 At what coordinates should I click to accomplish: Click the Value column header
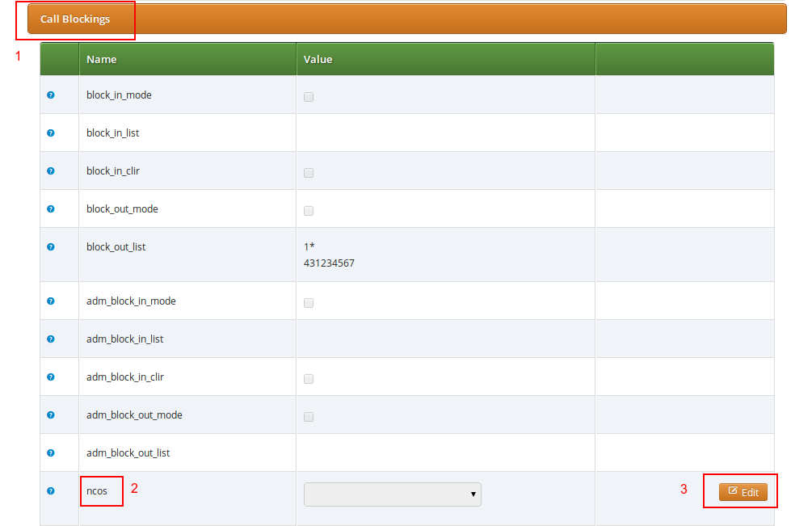point(318,60)
